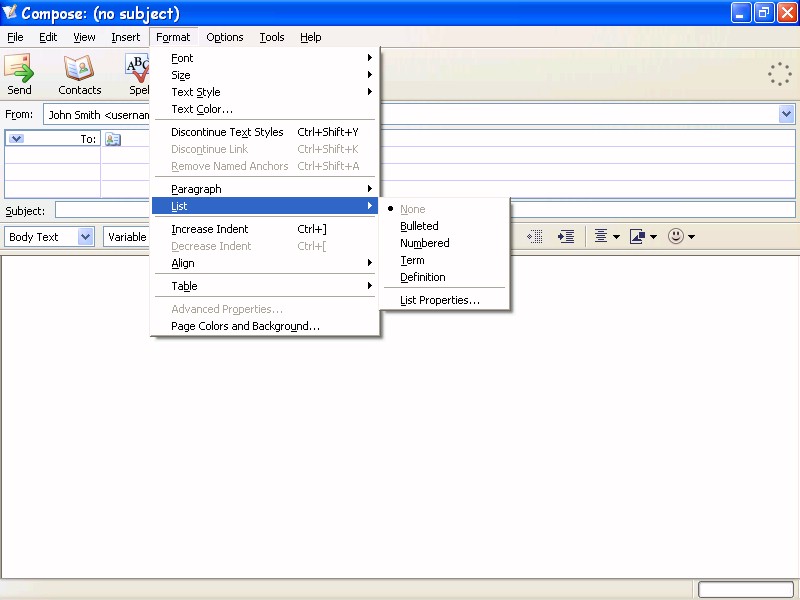The width and height of the screenshot is (800, 600).
Task: Click Increase Indent menu item
Action: pos(265,229)
